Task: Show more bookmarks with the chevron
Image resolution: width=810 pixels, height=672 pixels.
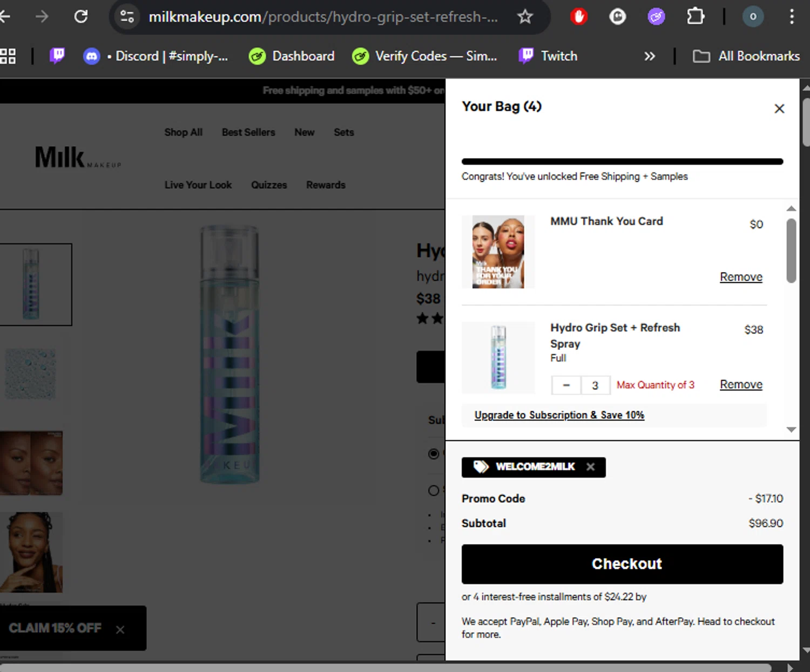Action: 650,56
